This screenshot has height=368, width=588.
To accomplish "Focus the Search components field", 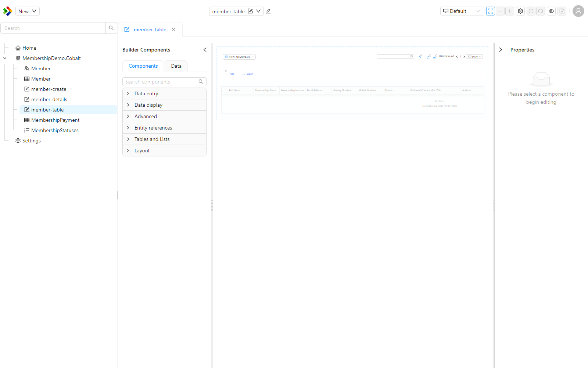I will point(160,82).
